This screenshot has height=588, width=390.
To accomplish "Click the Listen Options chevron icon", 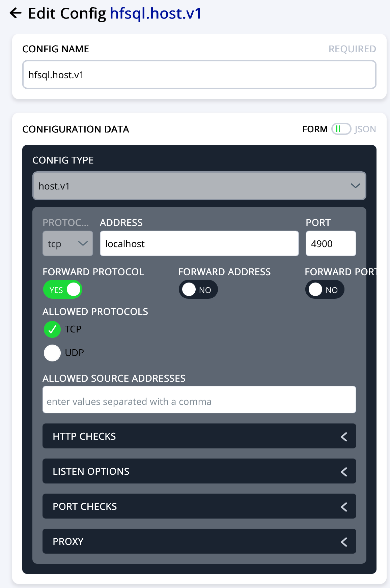I will point(344,472).
